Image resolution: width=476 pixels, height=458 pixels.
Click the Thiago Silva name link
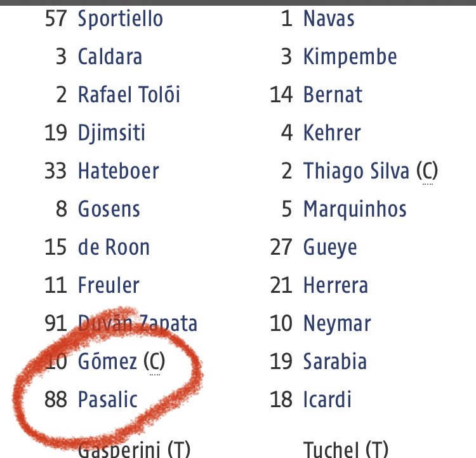pyautogui.click(x=357, y=172)
